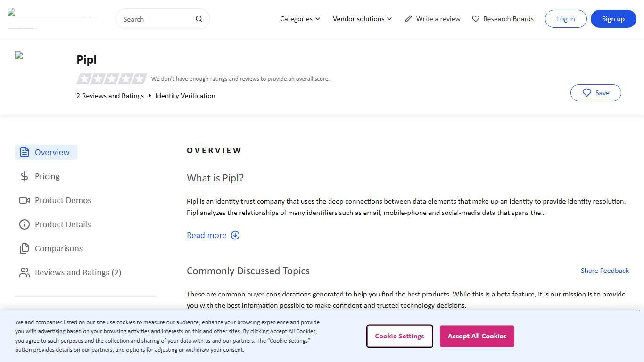This screenshot has height=362, width=644.
Task: Open the Vendor solutions dropdown
Action: tap(362, 19)
